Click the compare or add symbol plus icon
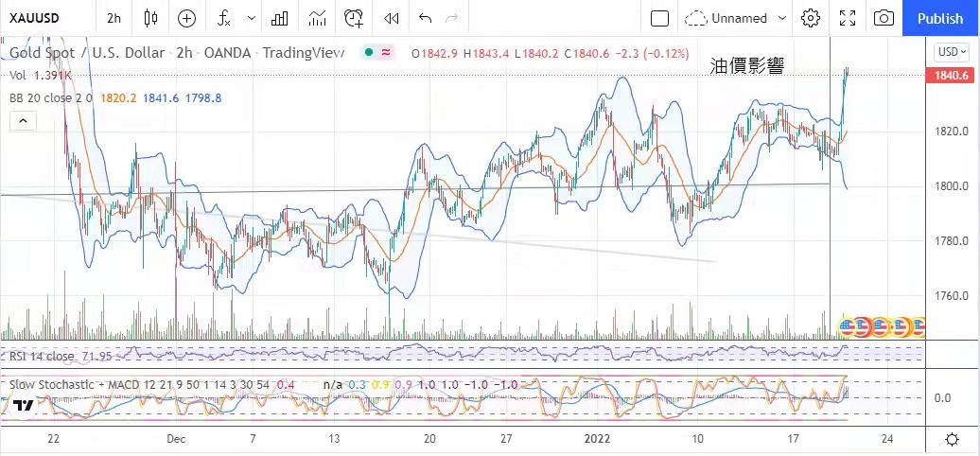This screenshot has height=456, width=980. (187, 18)
